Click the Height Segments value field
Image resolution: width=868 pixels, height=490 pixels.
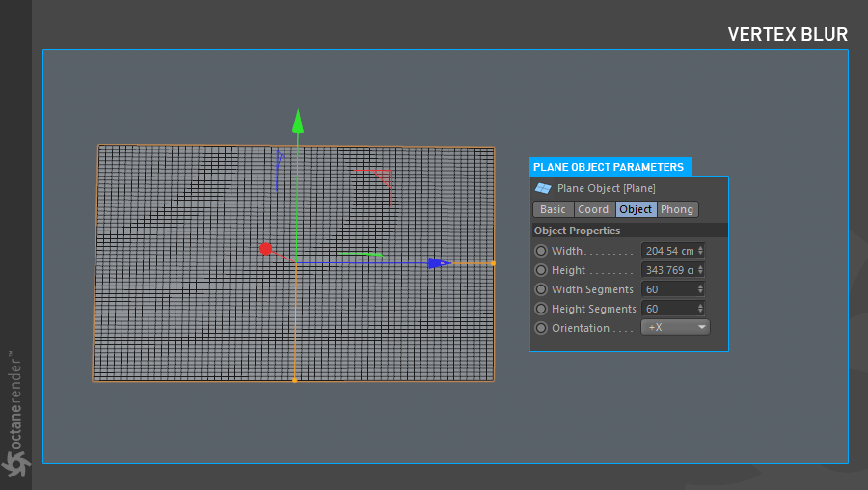[x=668, y=309]
